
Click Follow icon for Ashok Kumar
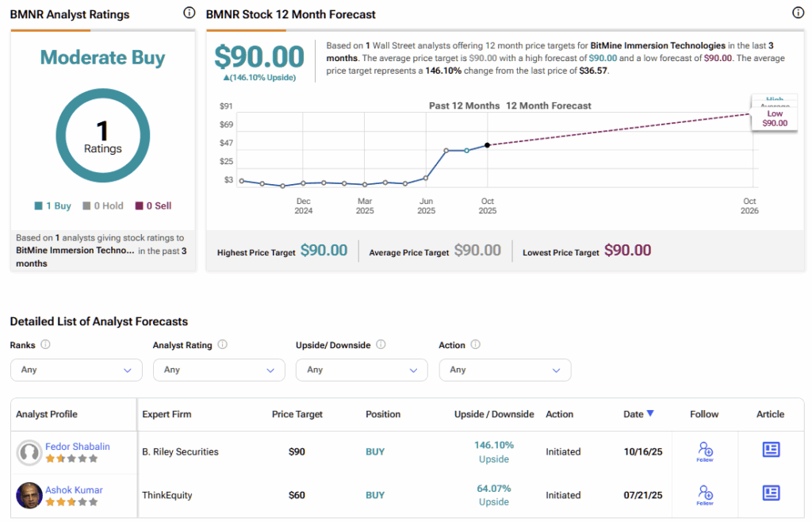coord(704,495)
